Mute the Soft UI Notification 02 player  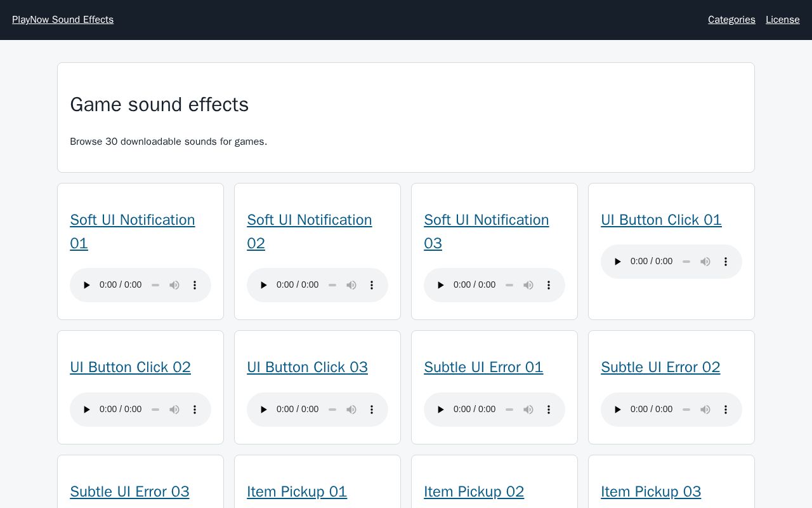point(351,285)
